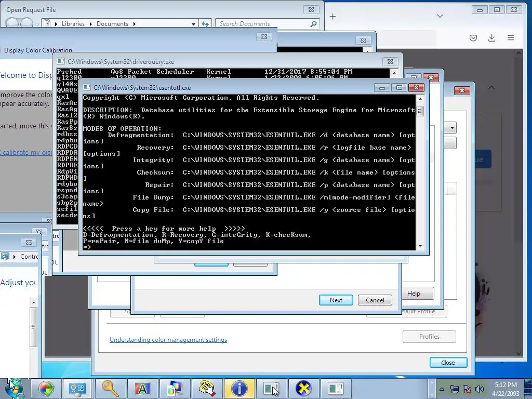Click the volume speaker tray icon
532x399 pixels.
[479, 389]
